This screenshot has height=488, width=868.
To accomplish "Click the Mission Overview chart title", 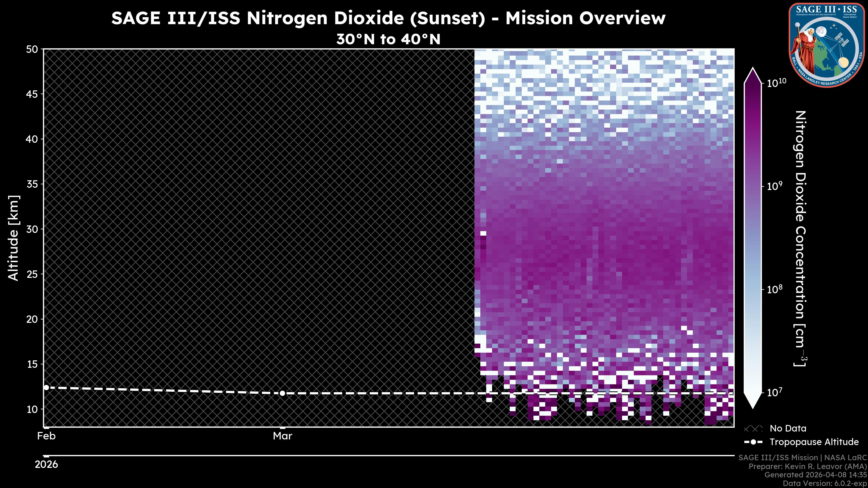I will tap(388, 18).
